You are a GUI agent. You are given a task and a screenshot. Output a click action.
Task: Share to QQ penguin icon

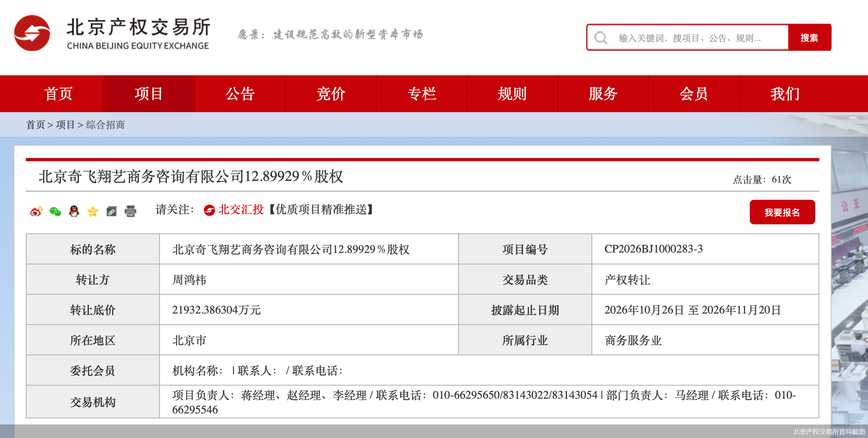pyautogui.click(x=74, y=211)
